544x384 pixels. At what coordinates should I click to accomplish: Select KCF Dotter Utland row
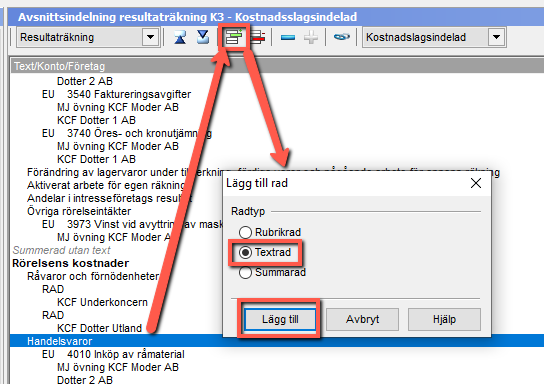tap(100, 328)
